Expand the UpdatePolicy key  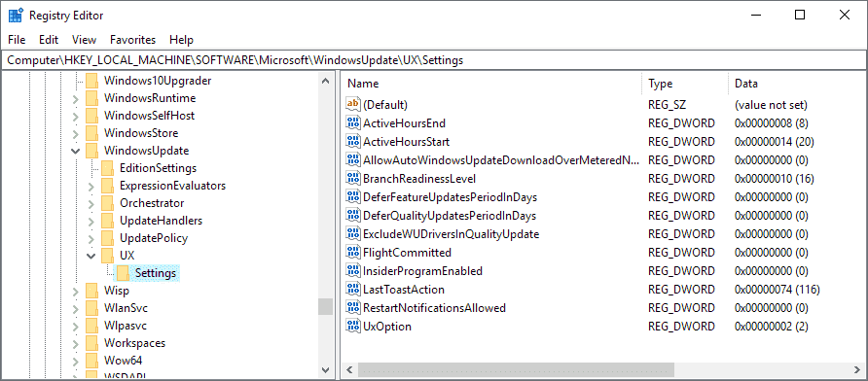coord(90,238)
